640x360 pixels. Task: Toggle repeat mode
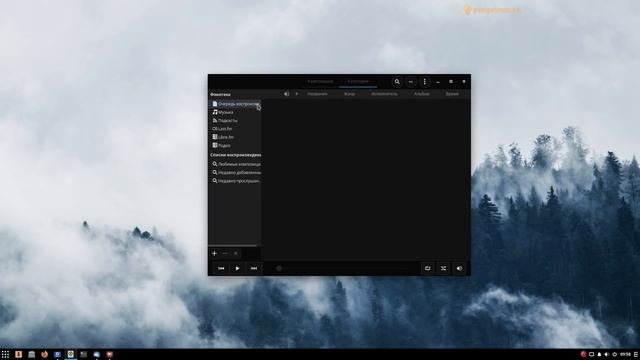pos(427,268)
